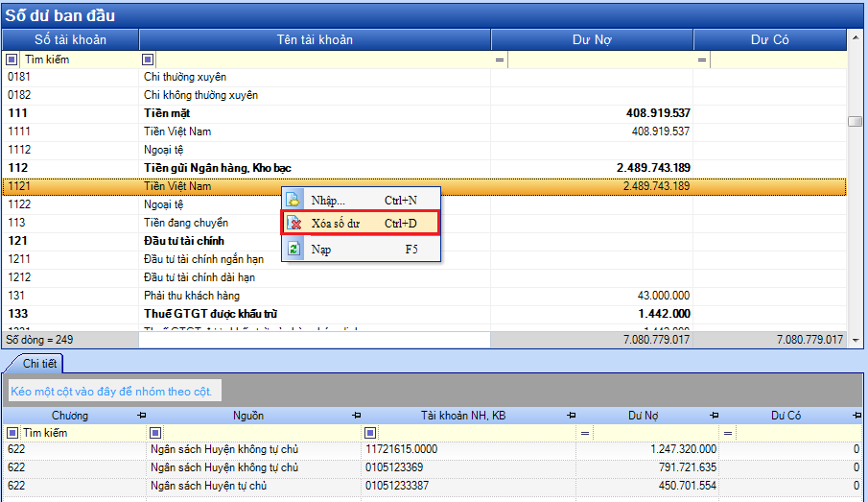Click upper Dư Có column header
This screenshot has width=868, height=502.
[769, 40]
